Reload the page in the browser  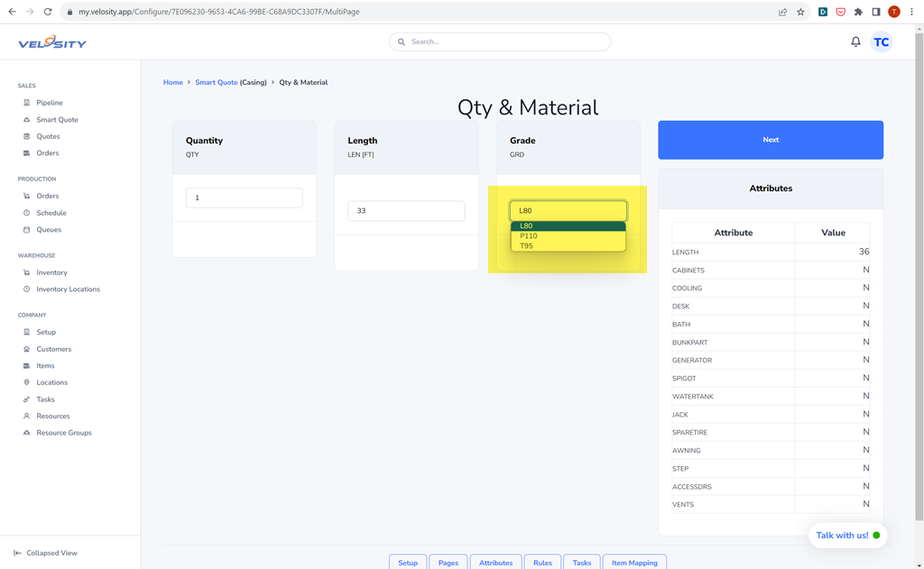[x=48, y=12]
